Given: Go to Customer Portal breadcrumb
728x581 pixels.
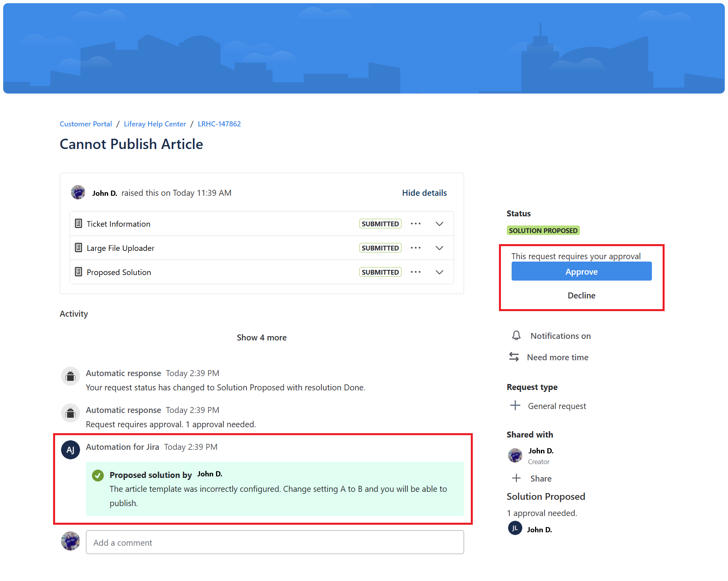Looking at the screenshot, I should point(86,124).
